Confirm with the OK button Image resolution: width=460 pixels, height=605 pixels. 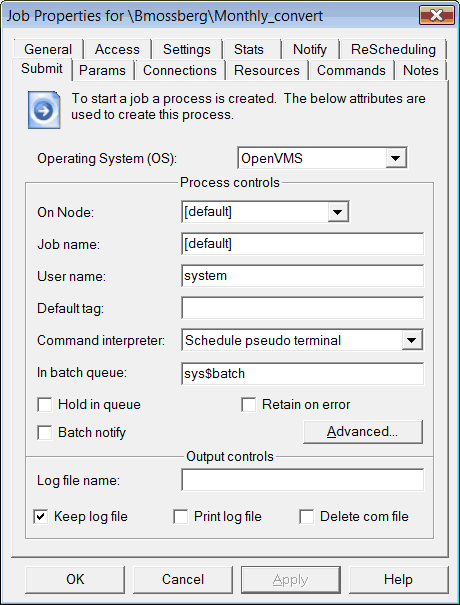[75, 580]
